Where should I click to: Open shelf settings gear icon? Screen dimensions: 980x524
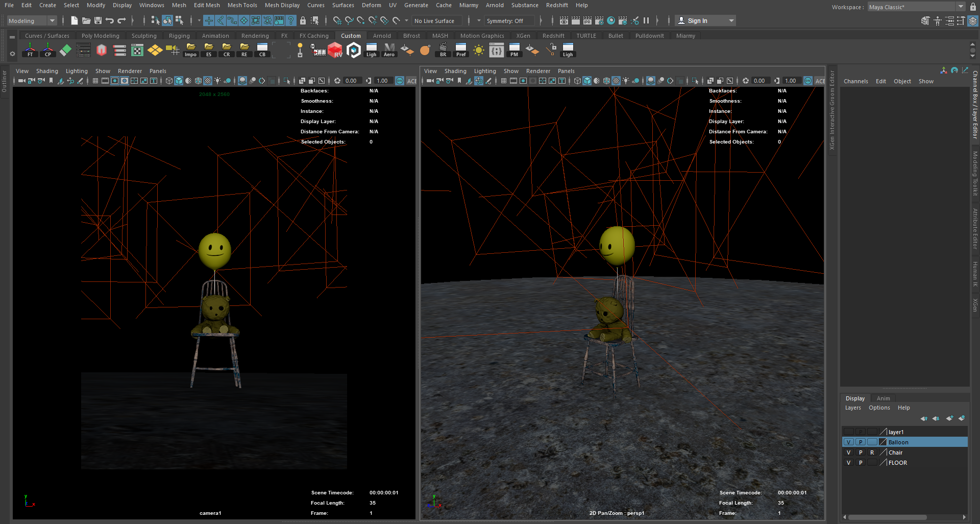(12, 54)
